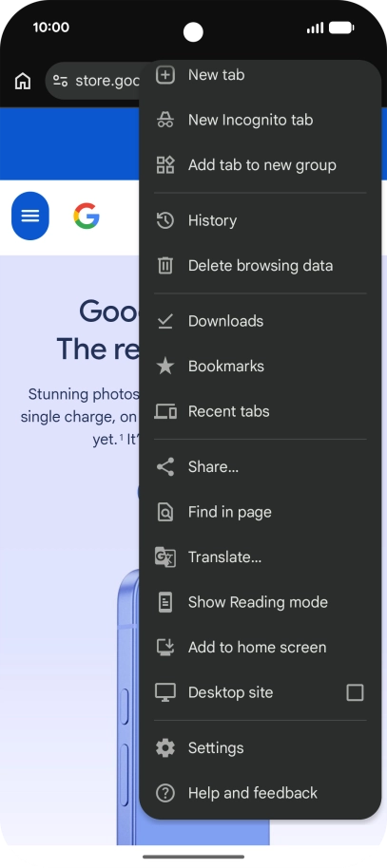
Task: Select Find in page
Action: click(260, 512)
